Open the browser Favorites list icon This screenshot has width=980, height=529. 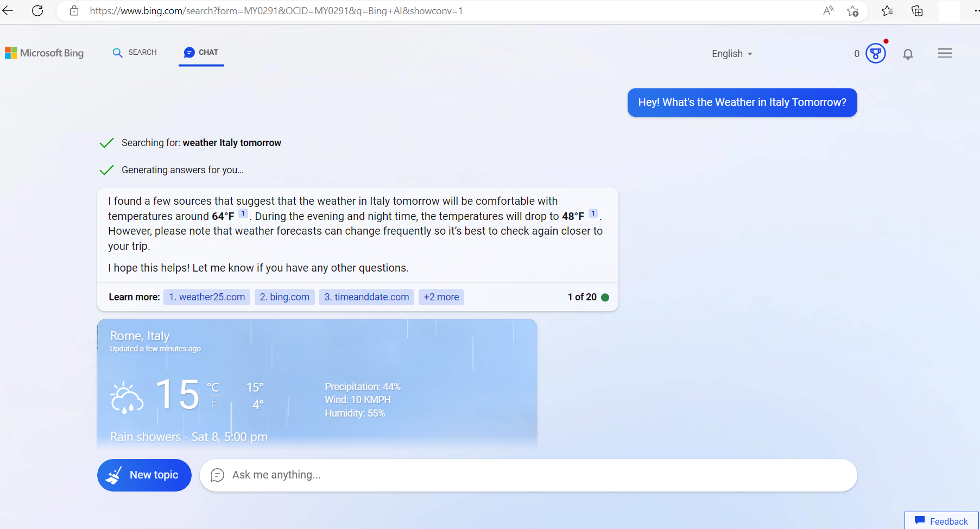pyautogui.click(x=887, y=11)
